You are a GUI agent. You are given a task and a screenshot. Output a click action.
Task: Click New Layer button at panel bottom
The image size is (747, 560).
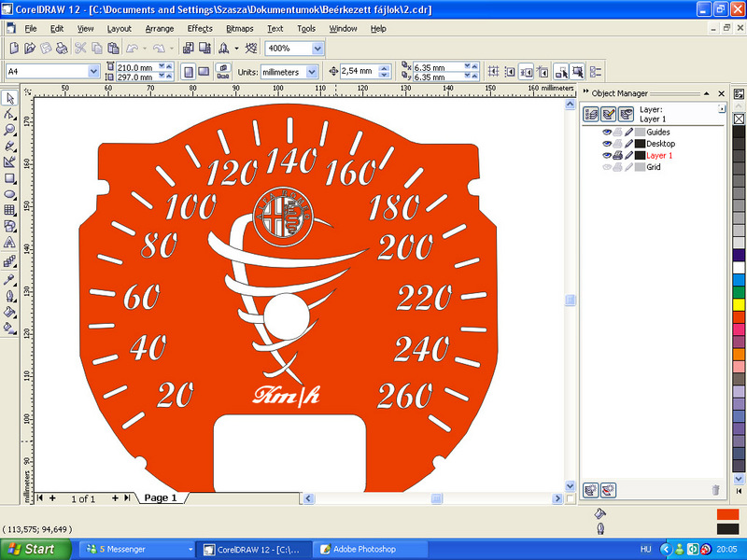point(591,490)
